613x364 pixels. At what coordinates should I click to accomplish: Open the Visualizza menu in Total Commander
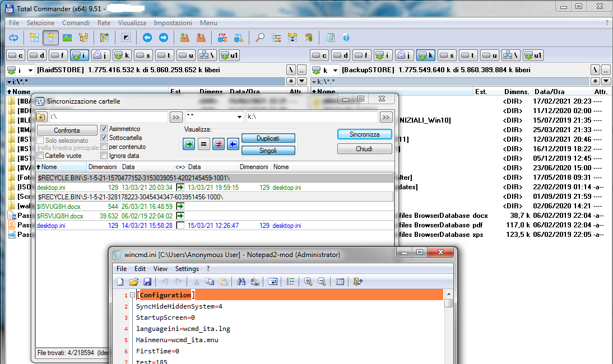point(132,22)
